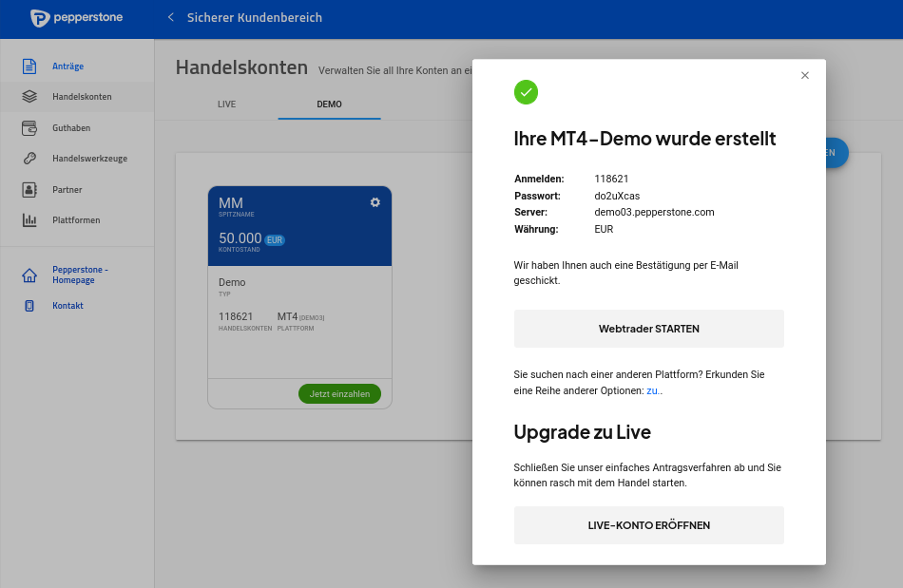Open LIVE-KONTO ERÖFFNEN

[x=648, y=524]
